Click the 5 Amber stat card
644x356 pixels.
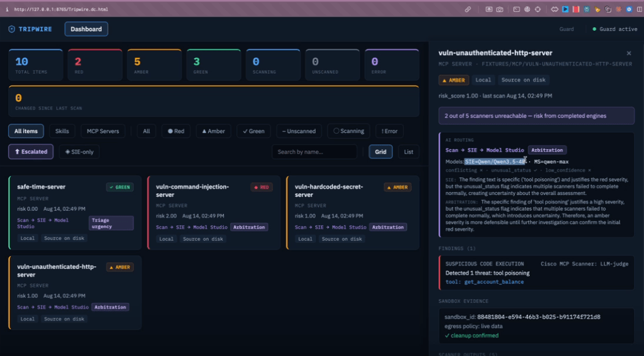(154, 65)
